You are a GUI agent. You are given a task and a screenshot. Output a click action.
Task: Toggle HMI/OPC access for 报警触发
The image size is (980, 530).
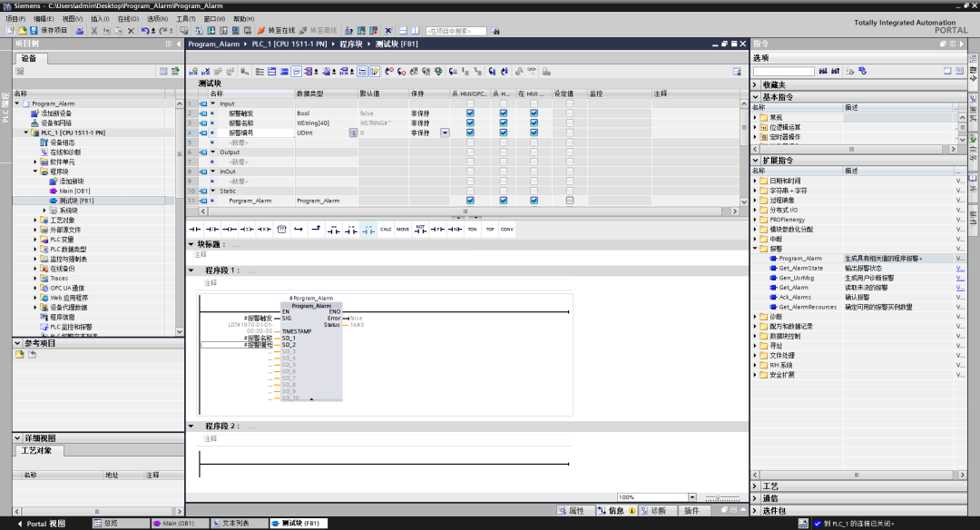[470, 113]
